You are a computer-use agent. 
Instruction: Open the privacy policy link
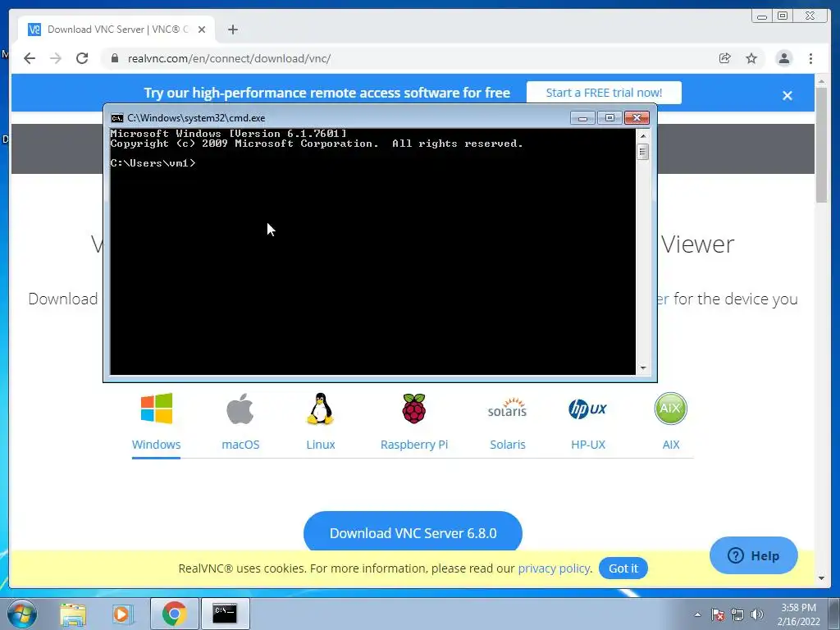[554, 568]
